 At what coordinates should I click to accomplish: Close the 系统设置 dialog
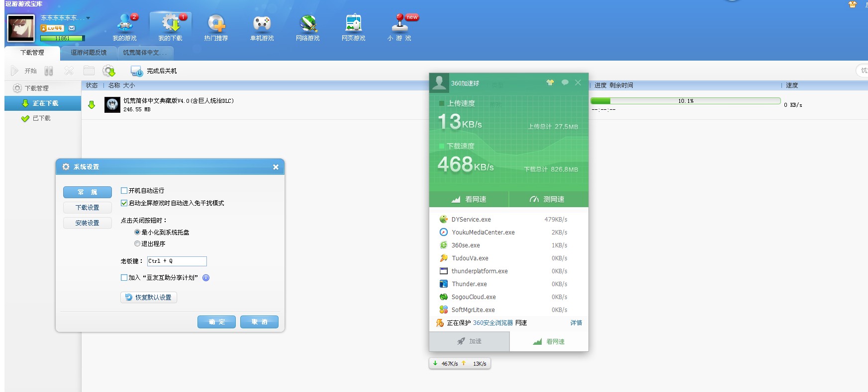tap(276, 167)
